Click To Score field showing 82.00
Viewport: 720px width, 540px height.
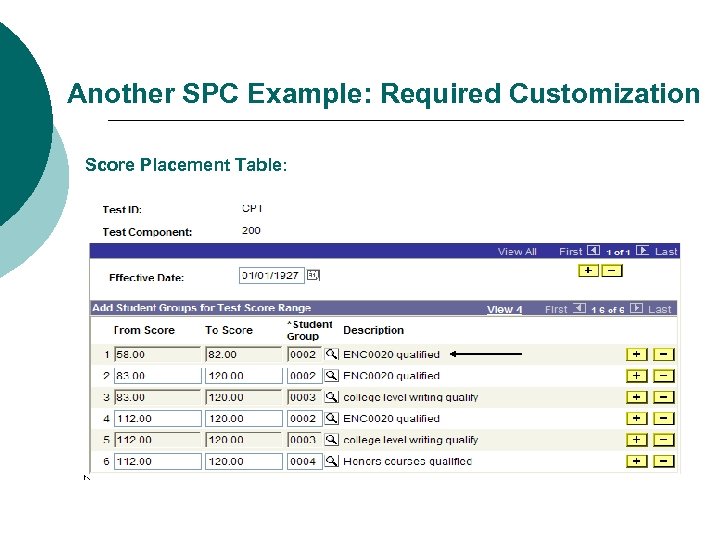coord(244,354)
